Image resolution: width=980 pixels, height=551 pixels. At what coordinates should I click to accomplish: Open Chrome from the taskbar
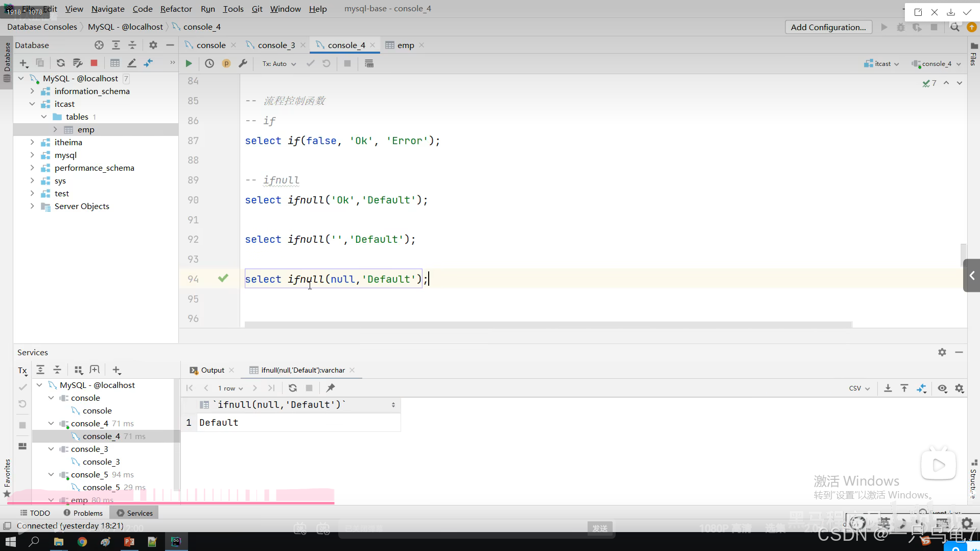pyautogui.click(x=82, y=541)
